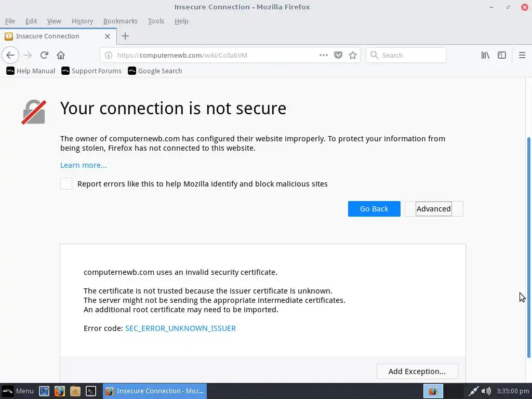
Task: Open SEC_ERROR_UNKNOWN_ISSUER error code link
Action: coord(180,328)
